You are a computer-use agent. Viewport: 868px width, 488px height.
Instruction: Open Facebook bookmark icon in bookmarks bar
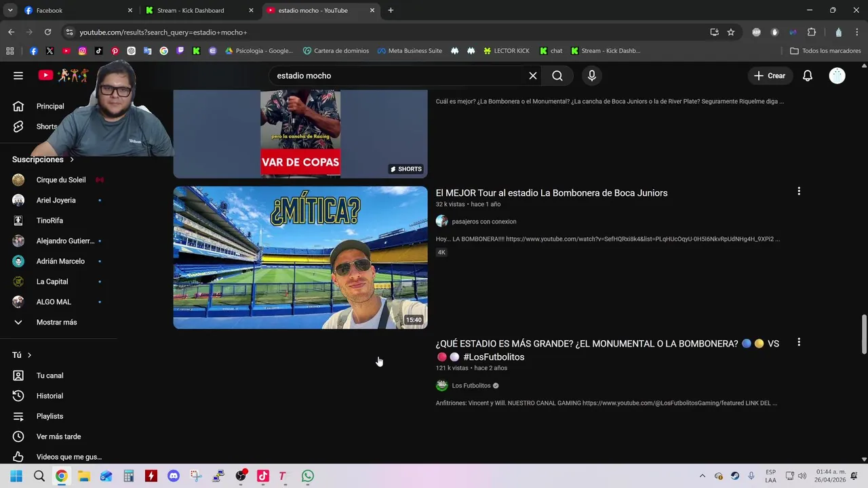[x=34, y=51]
